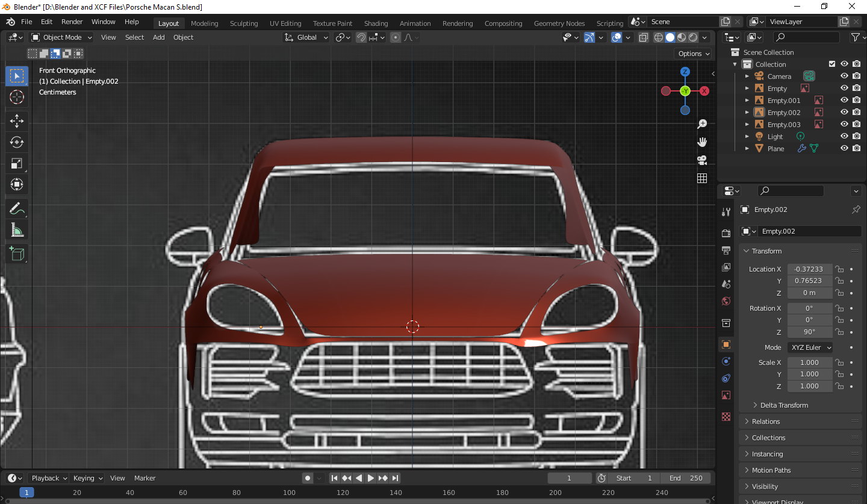Select the Annotate pencil tool

click(17, 209)
